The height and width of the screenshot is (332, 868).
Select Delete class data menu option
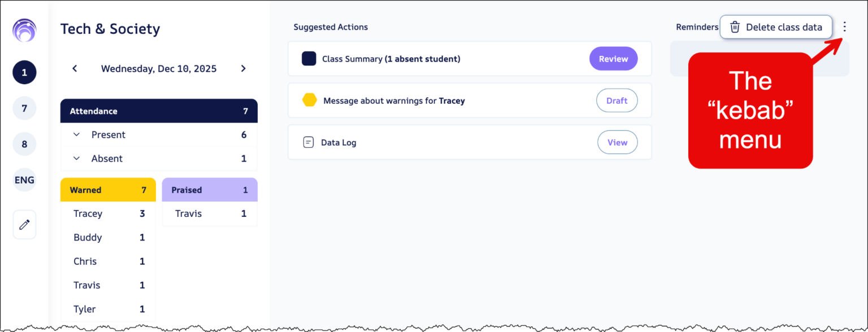point(783,27)
